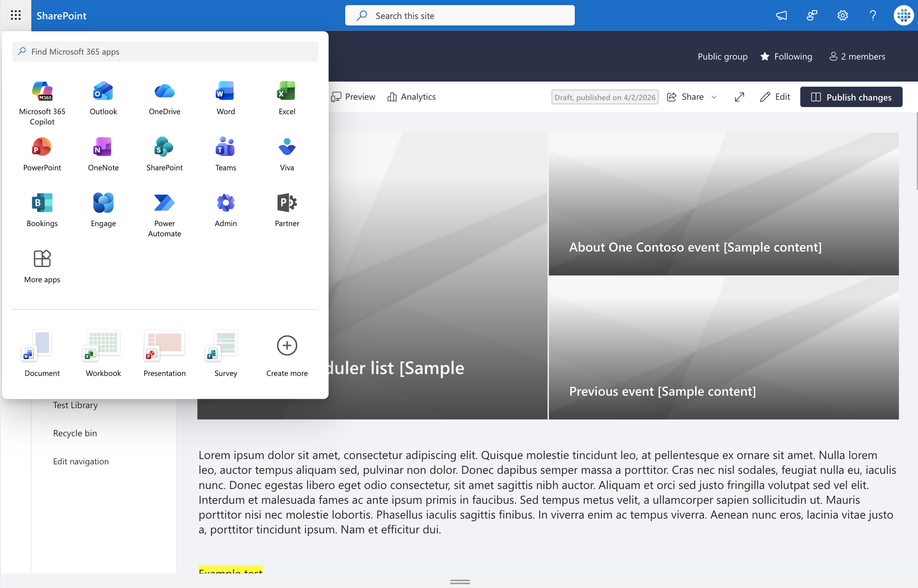Create a new Excel Workbook
Viewport: 918px width, 588px height.
[103, 353]
